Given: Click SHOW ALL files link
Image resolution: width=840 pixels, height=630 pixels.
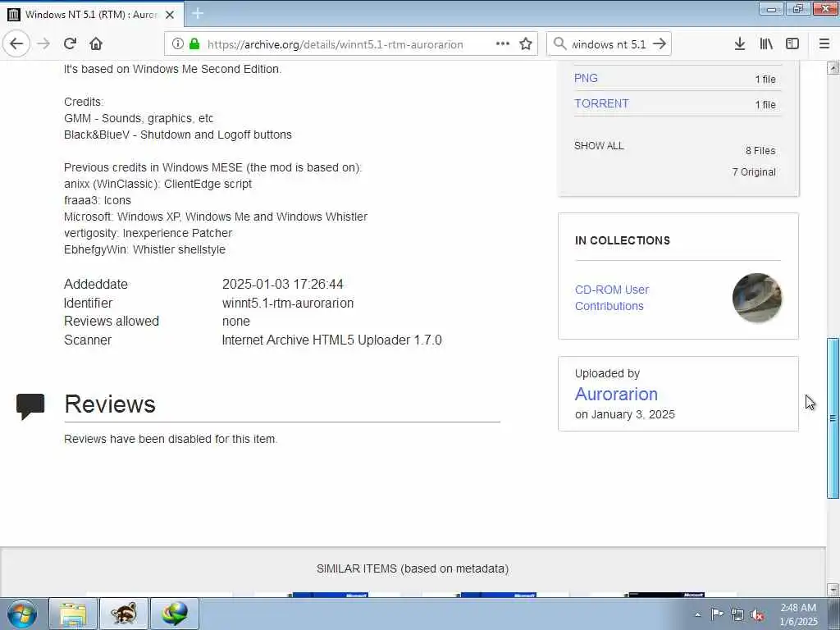Looking at the screenshot, I should coord(599,146).
